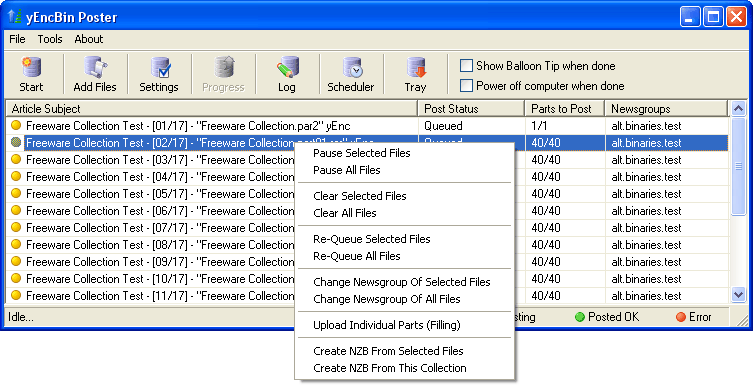Minimize the yEncBin Poster window
753x391 pixels.
[x=690, y=17]
